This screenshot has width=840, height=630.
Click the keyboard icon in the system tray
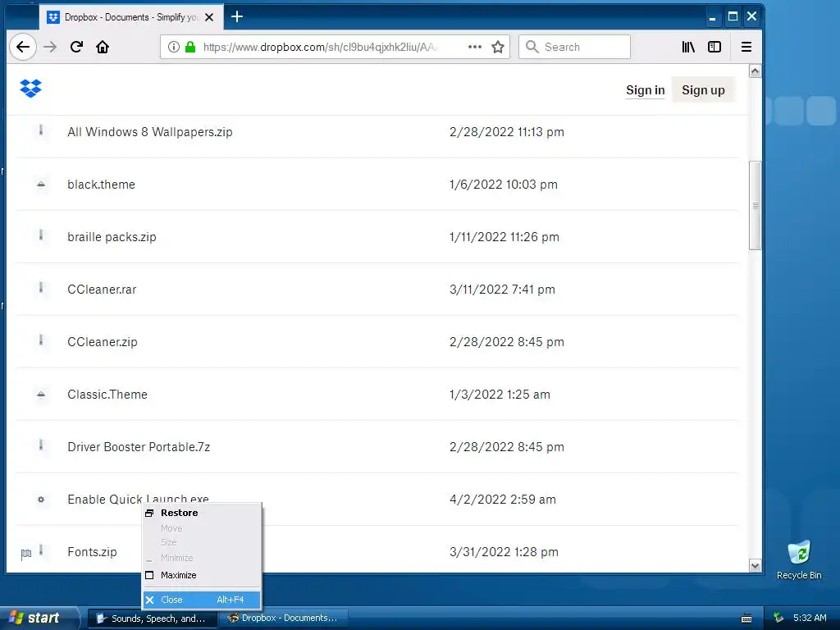pos(746,619)
